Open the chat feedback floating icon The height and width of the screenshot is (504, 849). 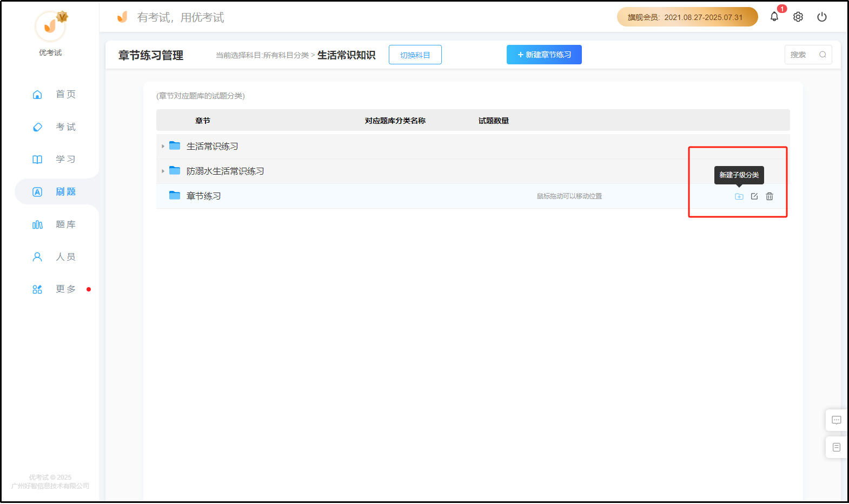click(837, 420)
